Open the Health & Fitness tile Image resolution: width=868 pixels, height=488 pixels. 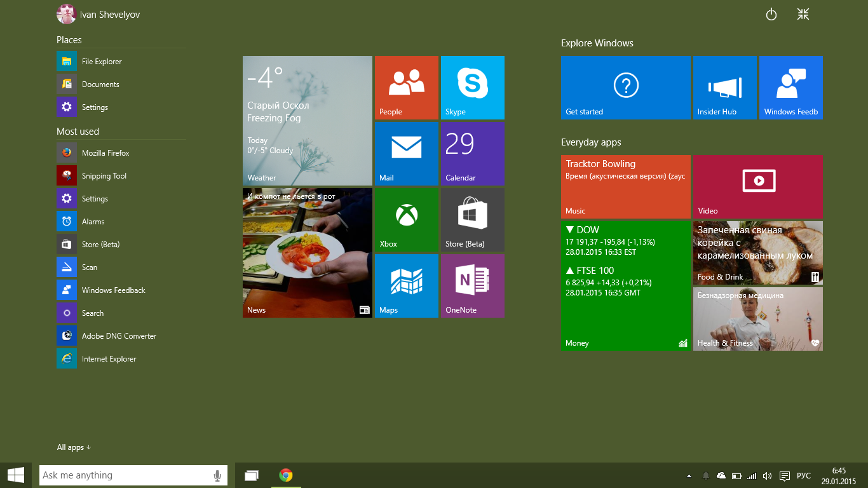tap(758, 319)
